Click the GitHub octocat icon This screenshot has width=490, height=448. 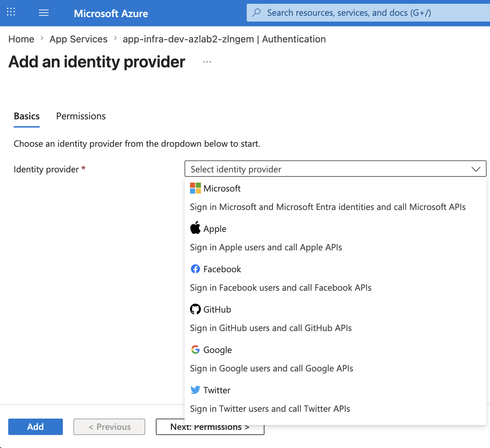[x=195, y=309]
